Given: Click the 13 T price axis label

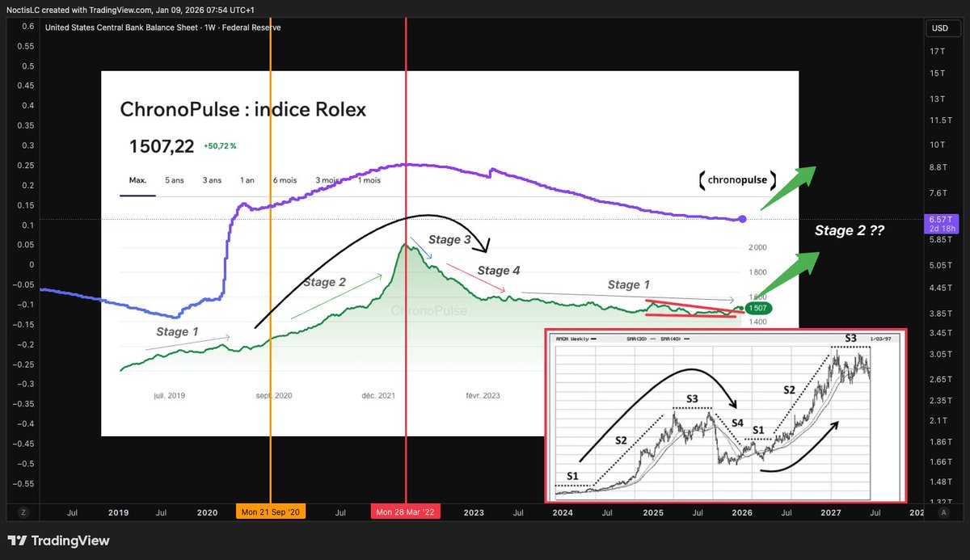Looking at the screenshot, I should (938, 99).
